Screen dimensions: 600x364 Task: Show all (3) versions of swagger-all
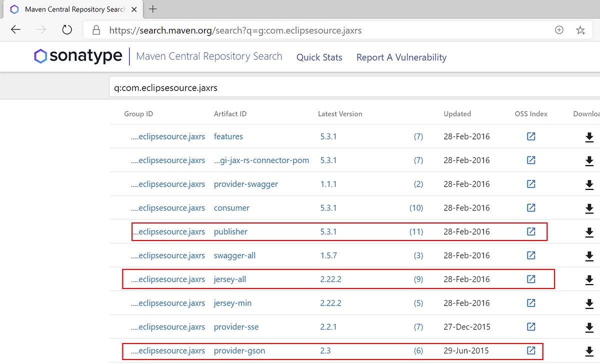[x=418, y=255]
